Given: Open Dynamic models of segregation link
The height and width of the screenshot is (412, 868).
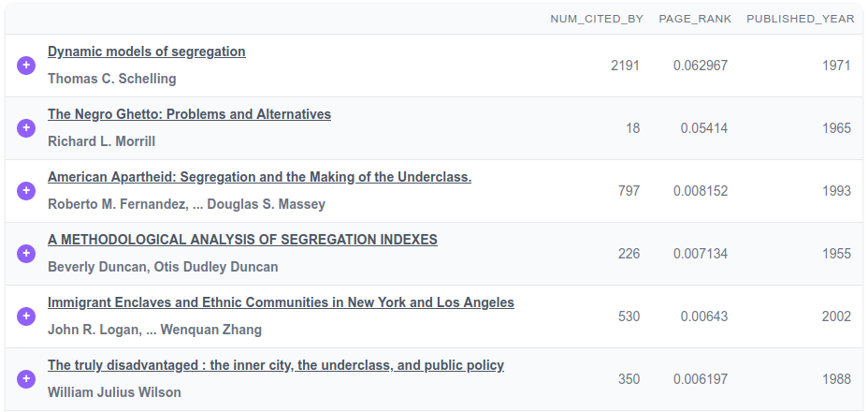Looking at the screenshot, I should point(147,51).
